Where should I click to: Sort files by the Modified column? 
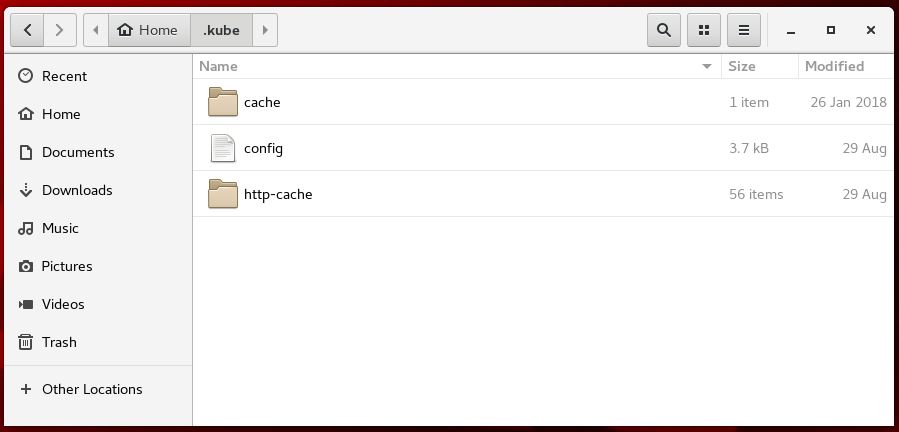coord(834,66)
